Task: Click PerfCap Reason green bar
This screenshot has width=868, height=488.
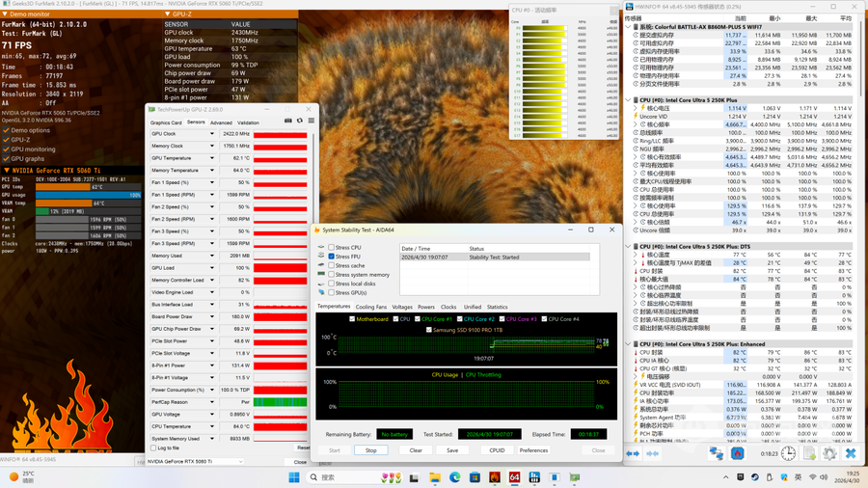Action: [x=280, y=402]
